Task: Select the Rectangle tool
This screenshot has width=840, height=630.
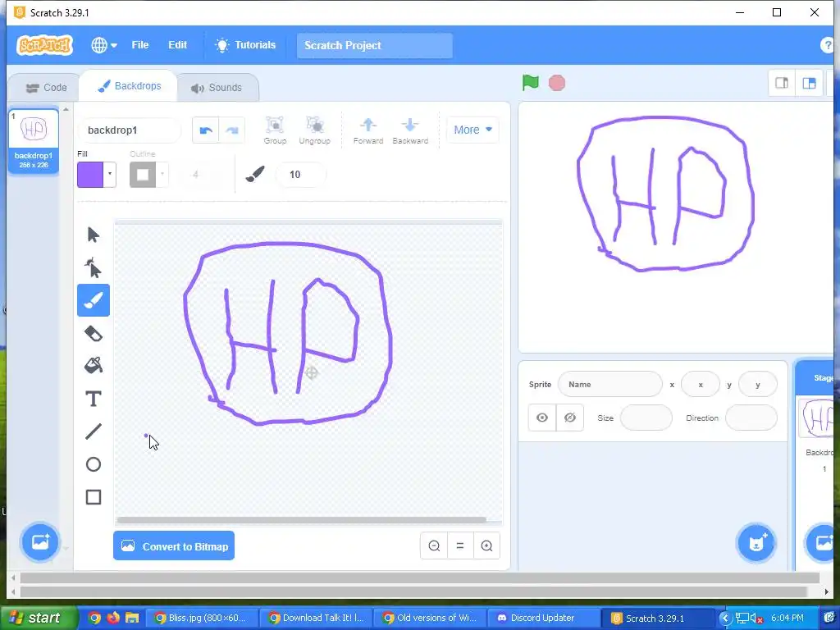Action: point(94,497)
